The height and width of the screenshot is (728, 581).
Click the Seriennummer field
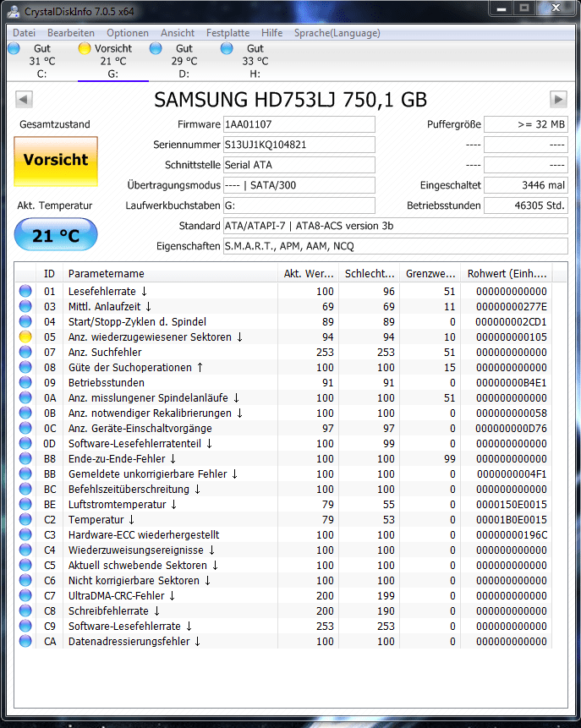tap(299, 145)
